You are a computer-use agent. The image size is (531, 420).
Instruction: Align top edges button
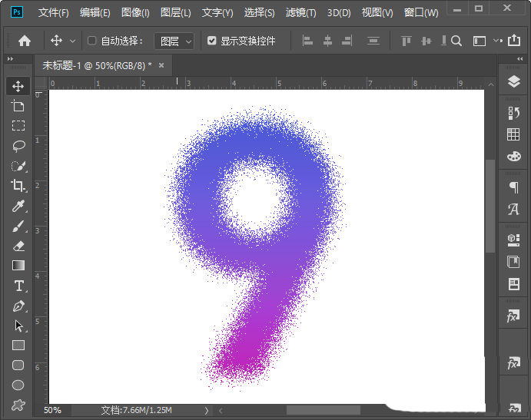406,41
